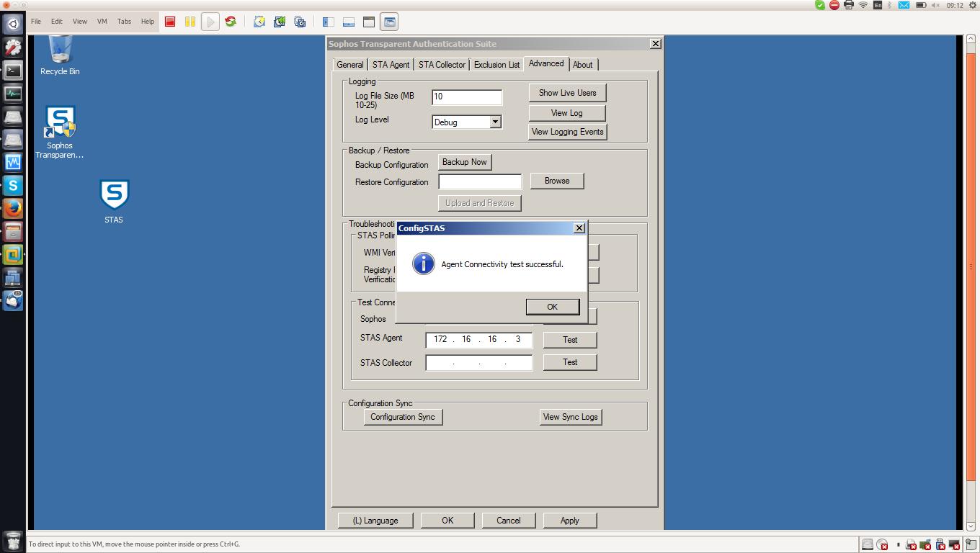Click the (L) Language button

point(375,521)
